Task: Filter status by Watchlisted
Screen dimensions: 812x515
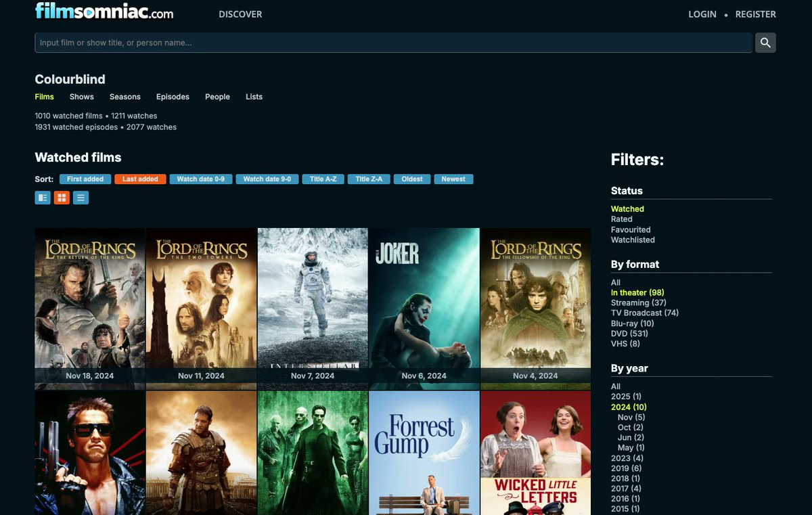Action: (633, 240)
